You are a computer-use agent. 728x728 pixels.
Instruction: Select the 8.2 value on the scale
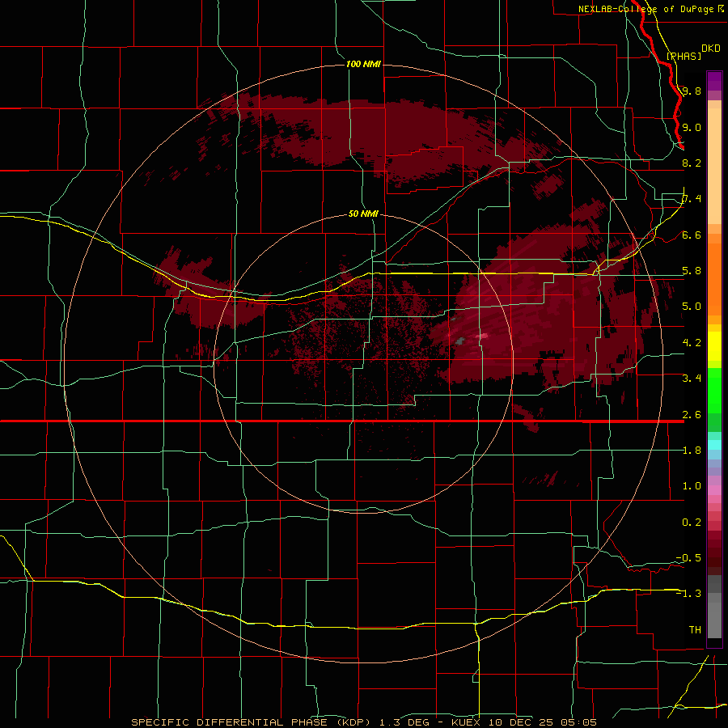pos(692,163)
